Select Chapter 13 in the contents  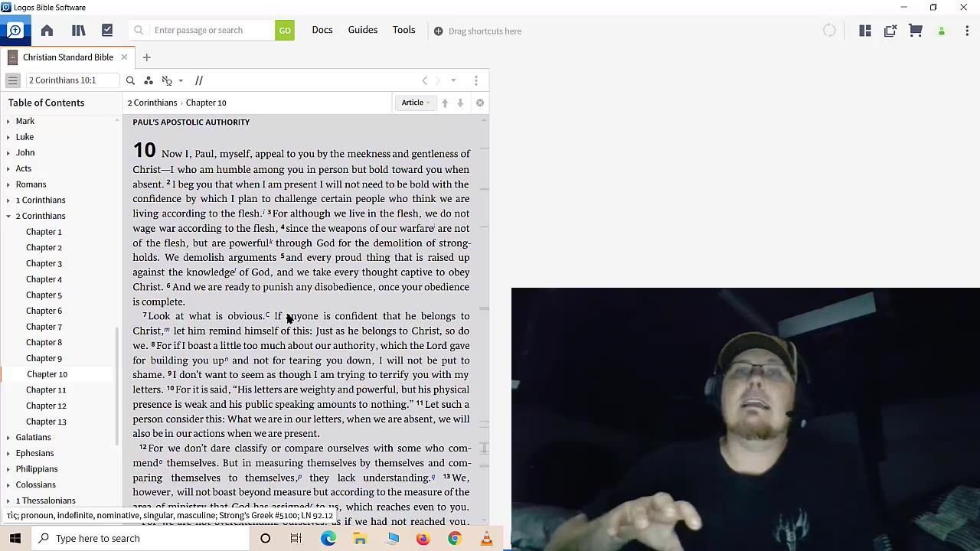click(x=46, y=422)
